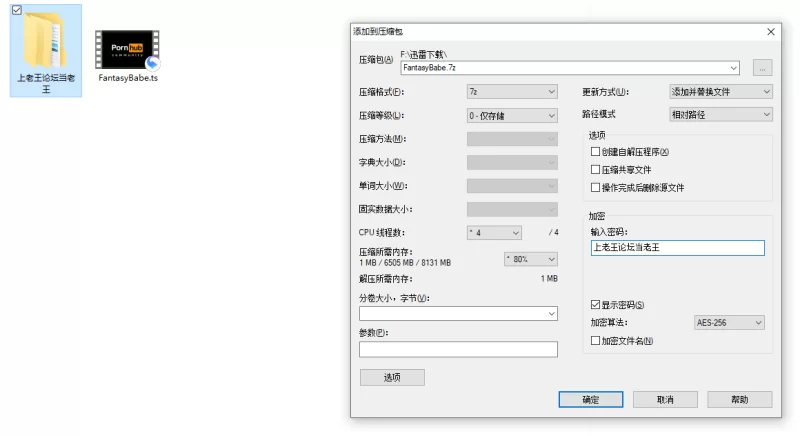Enable 创建自解压程序 checkbox

596,152
